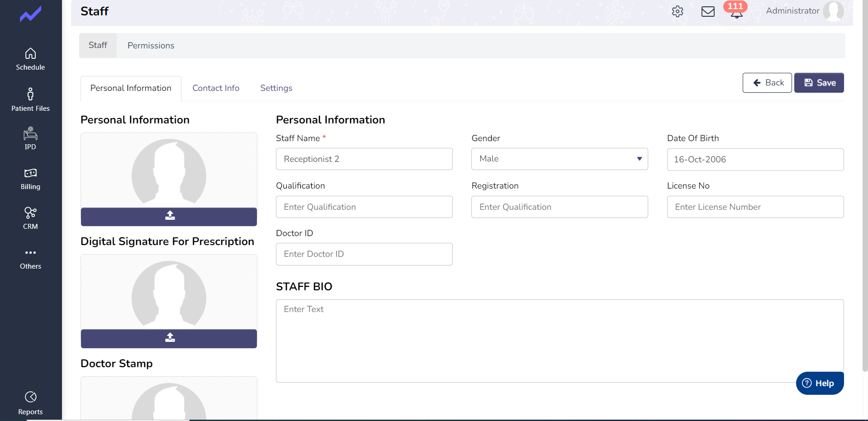The height and width of the screenshot is (421, 868).
Task: Open Patient Files in sidebar
Action: (x=30, y=99)
